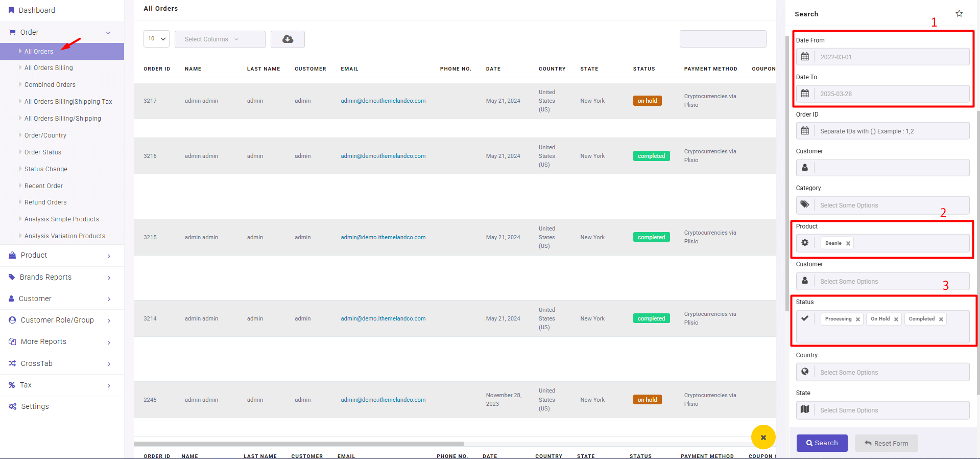Expand the CrossTab menu chevron
980x459 pixels.
click(x=109, y=364)
